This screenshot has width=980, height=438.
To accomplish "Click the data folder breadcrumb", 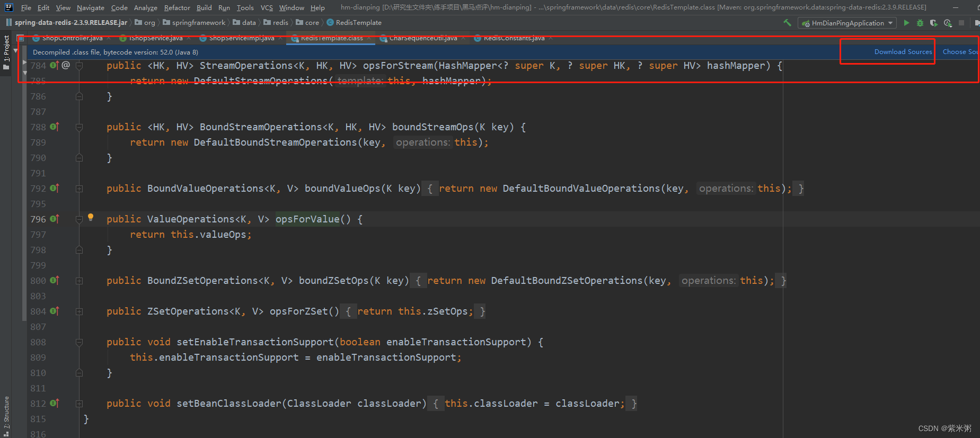I will (x=244, y=23).
